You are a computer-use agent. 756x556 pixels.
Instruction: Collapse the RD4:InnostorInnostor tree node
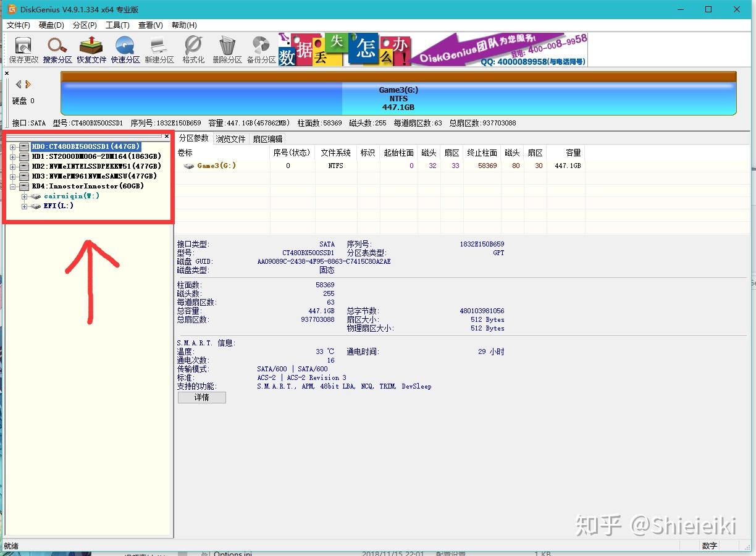click(12, 187)
